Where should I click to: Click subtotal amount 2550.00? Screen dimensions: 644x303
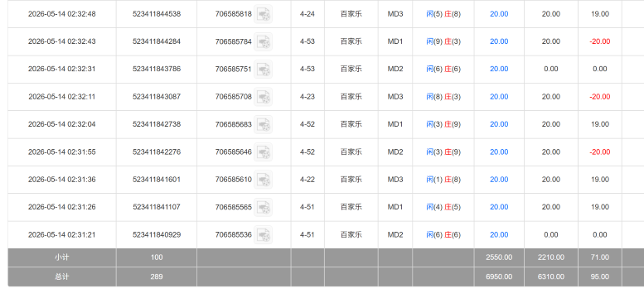[499, 257]
